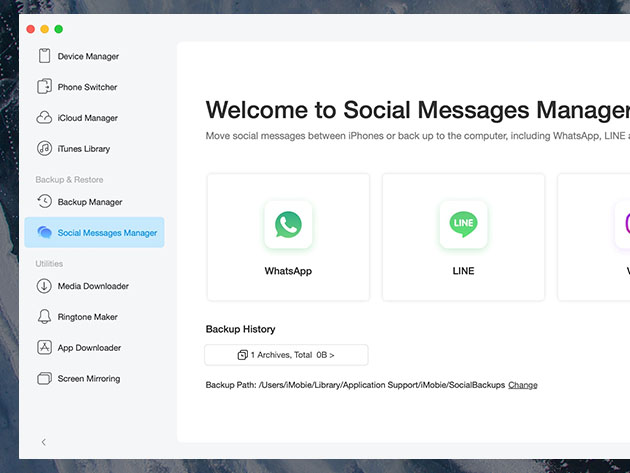The height and width of the screenshot is (473, 630).
Task: Click the LINE card label
Action: tap(463, 271)
